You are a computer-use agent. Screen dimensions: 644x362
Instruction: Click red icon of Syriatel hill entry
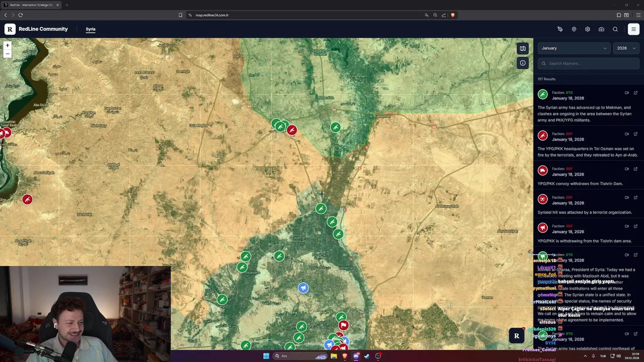coord(542,199)
